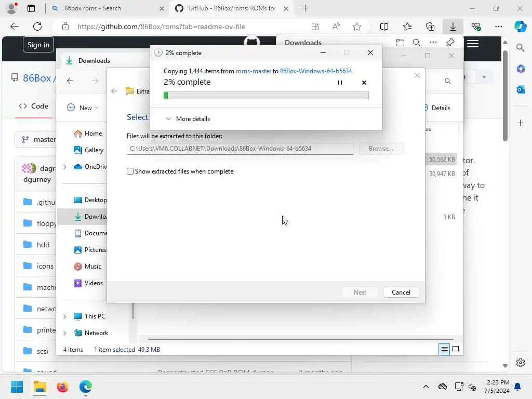This screenshot has width=532, height=399.
Task: Open the roms-master source link
Action: (x=254, y=71)
